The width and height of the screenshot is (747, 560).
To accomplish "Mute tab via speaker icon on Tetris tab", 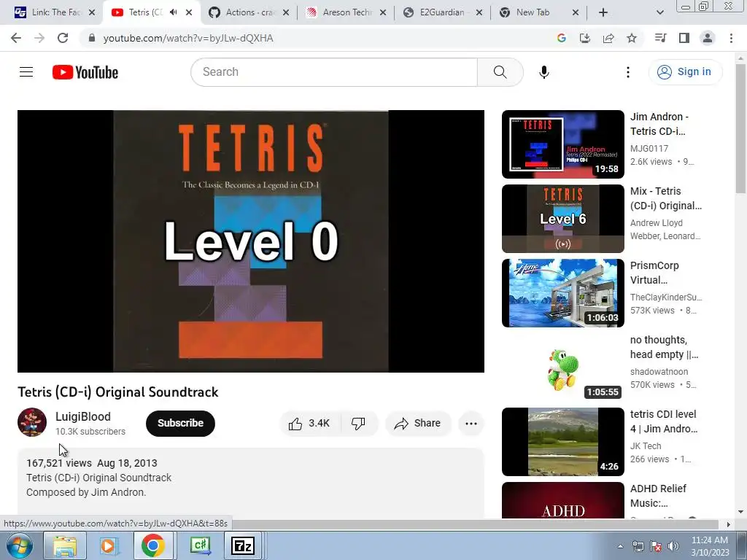I will (x=174, y=12).
